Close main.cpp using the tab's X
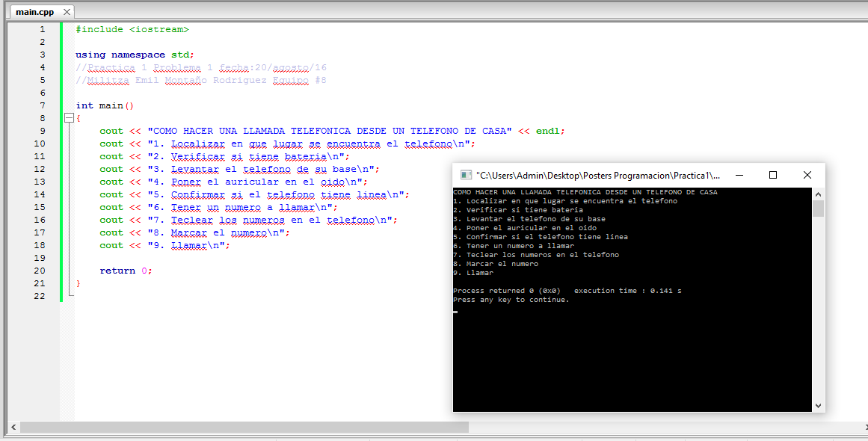The width and height of the screenshot is (868, 441). point(65,11)
